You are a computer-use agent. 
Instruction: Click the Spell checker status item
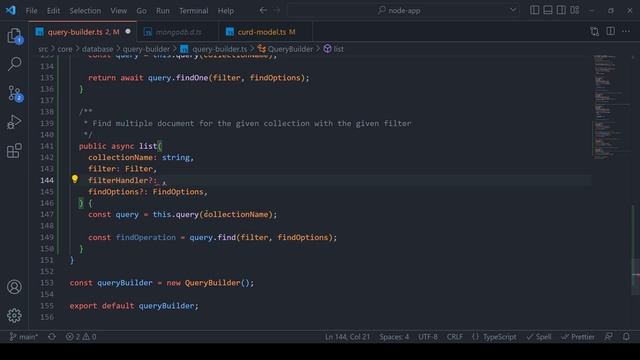pos(539,337)
